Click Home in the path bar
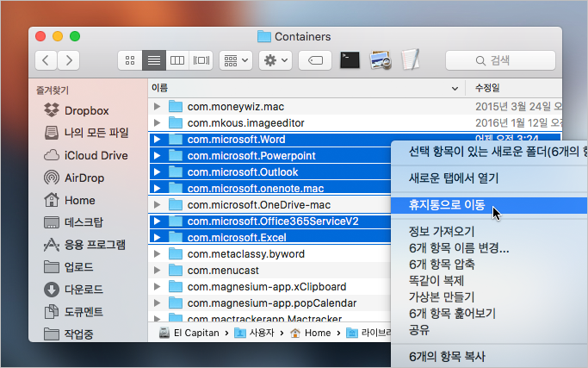The width and height of the screenshot is (588, 368). pyautogui.click(x=311, y=333)
